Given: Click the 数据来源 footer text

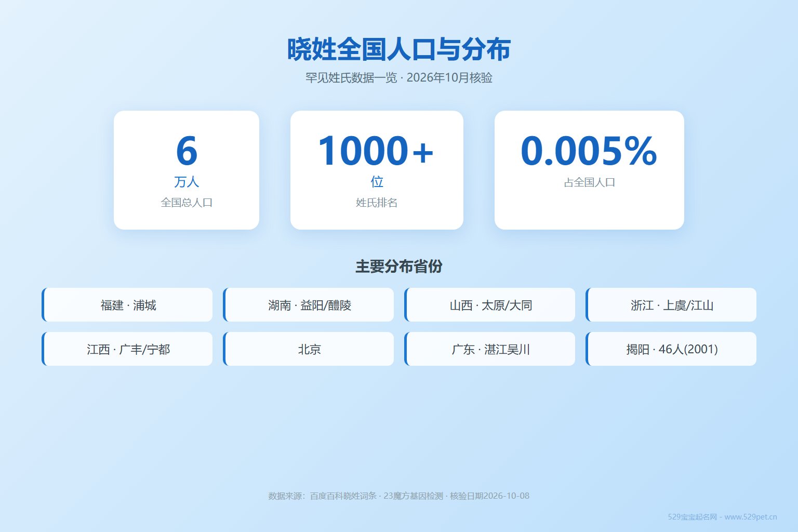Looking at the screenshot, I should pos(399,496).
